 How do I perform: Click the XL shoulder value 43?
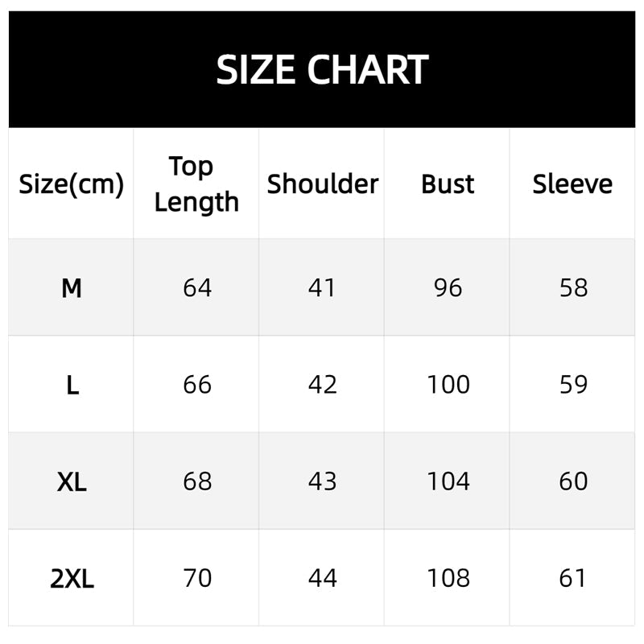point(322,481)
